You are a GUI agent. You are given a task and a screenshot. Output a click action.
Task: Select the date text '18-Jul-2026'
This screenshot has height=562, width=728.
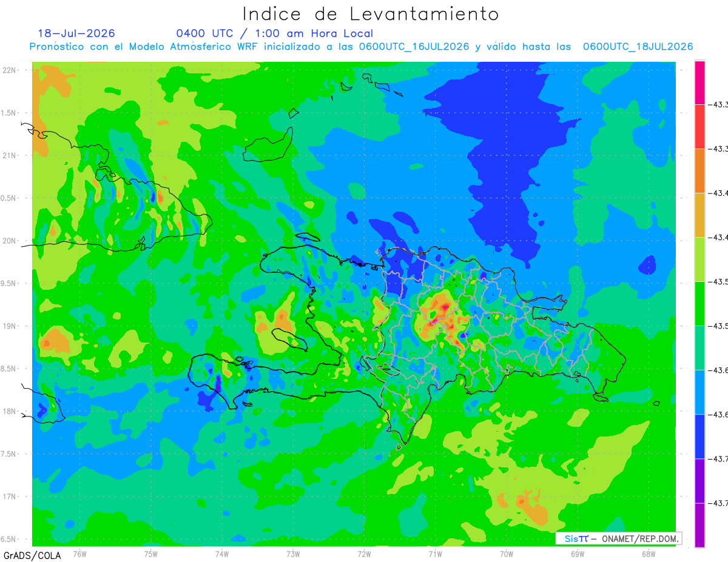tap(76, 33)
